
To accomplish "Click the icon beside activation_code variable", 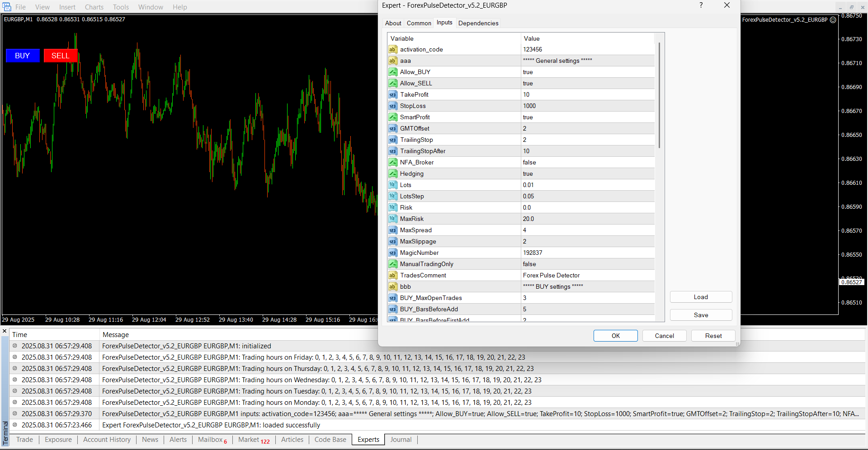I will tap(392, 50).
